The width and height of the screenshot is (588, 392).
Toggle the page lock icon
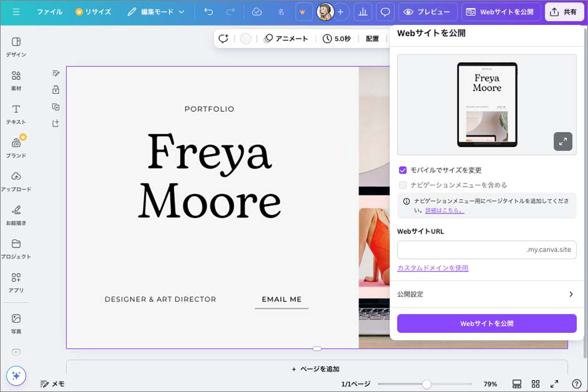[x=56, y=89]
